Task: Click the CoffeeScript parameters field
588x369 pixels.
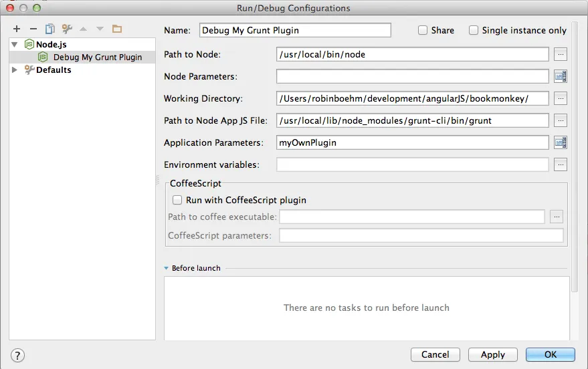Action: click(421, 235)
